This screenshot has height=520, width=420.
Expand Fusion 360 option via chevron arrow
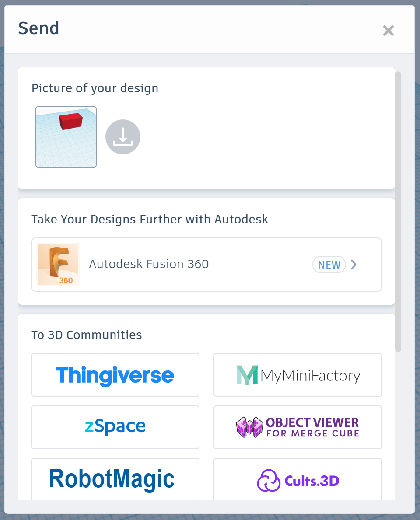pos(354,265)
